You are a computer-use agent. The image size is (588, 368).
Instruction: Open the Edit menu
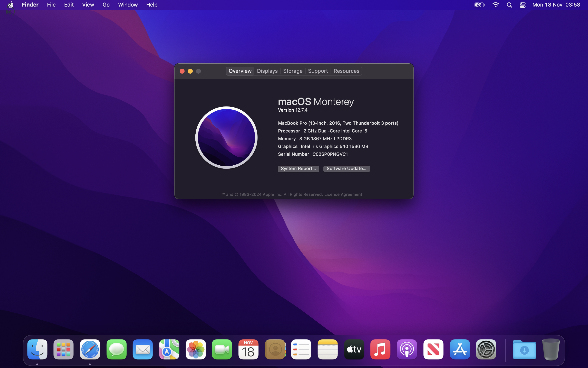pyautogui.click(x=69, y=5)
